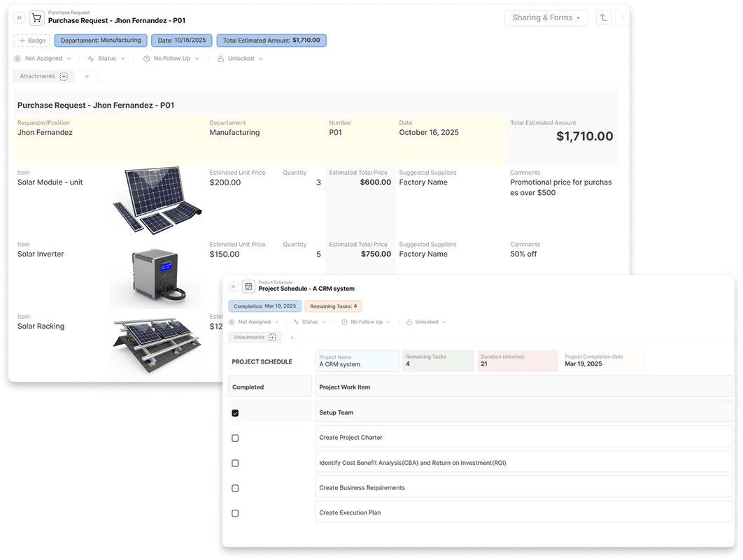The image size is (743, 560).
Task: Click the orange Remaining Tasks: 4 badge
Action: pos(333,306)
